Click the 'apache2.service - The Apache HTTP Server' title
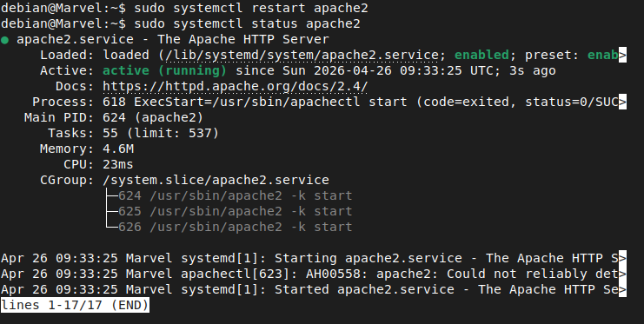 [x=172, y=39]
